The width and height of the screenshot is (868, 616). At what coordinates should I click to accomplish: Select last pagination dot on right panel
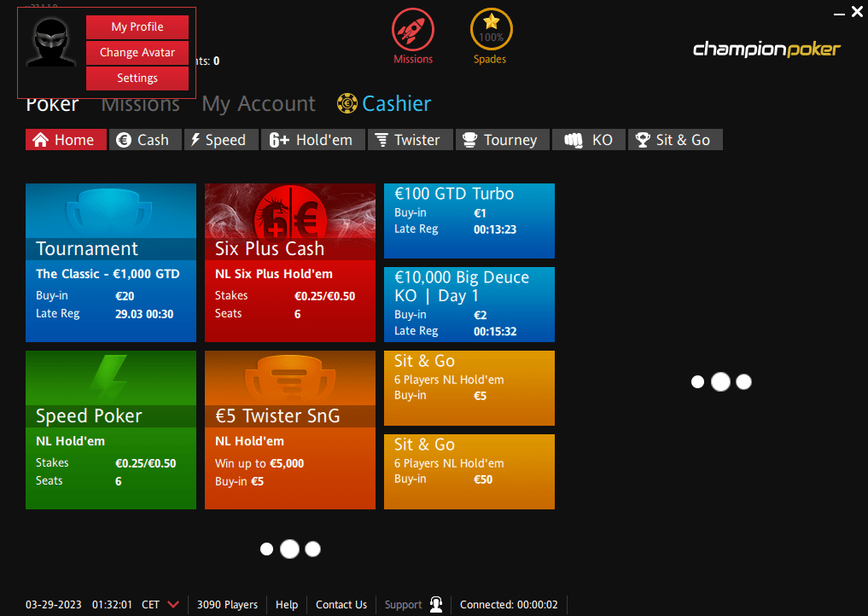tap(744, 382)
